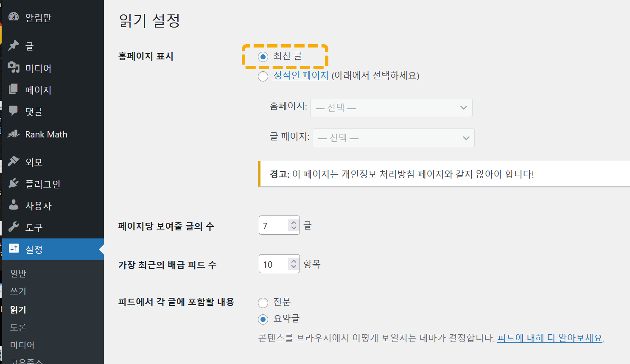Select the 정적인 페이지 radio button

[x=263, y=76]
